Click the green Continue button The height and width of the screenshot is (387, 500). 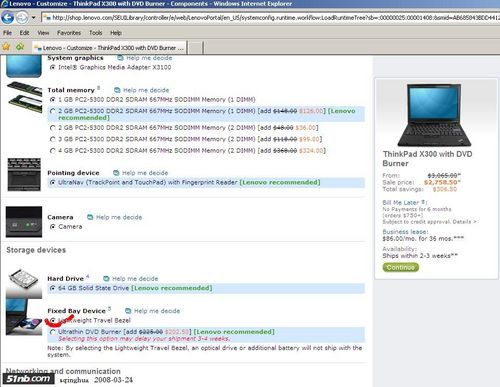click(400, 267)
